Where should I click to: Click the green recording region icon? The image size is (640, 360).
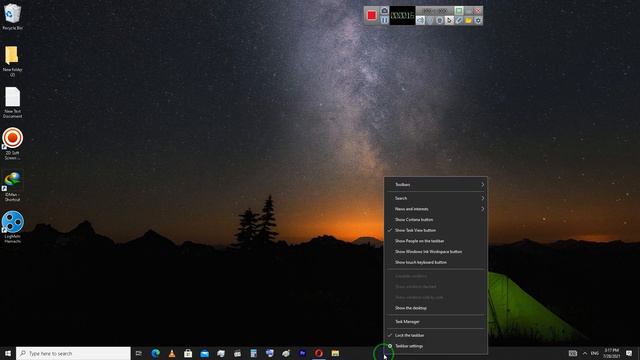click(x=459, y=11)
